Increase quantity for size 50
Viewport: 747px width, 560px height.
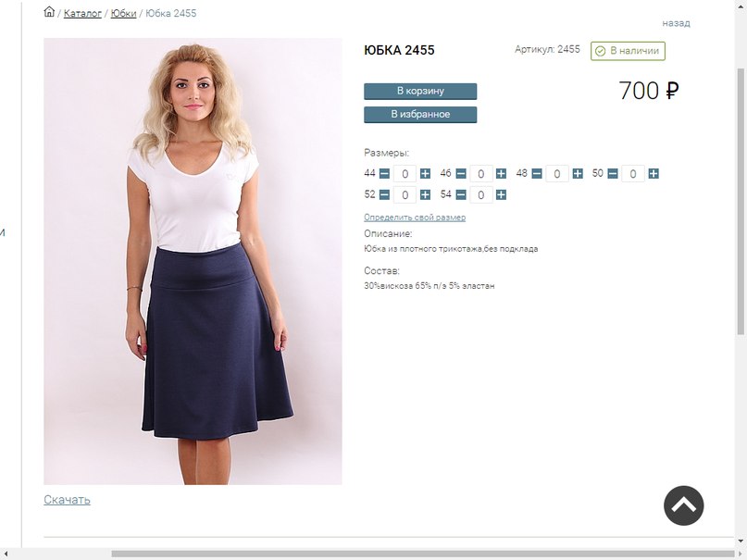click(x=654, y=174)
